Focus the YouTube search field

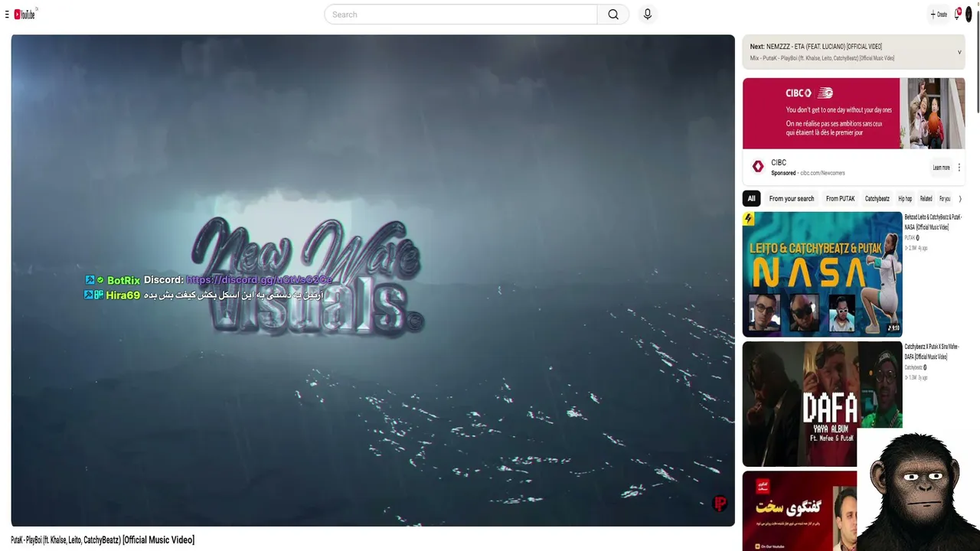[461, 15]
